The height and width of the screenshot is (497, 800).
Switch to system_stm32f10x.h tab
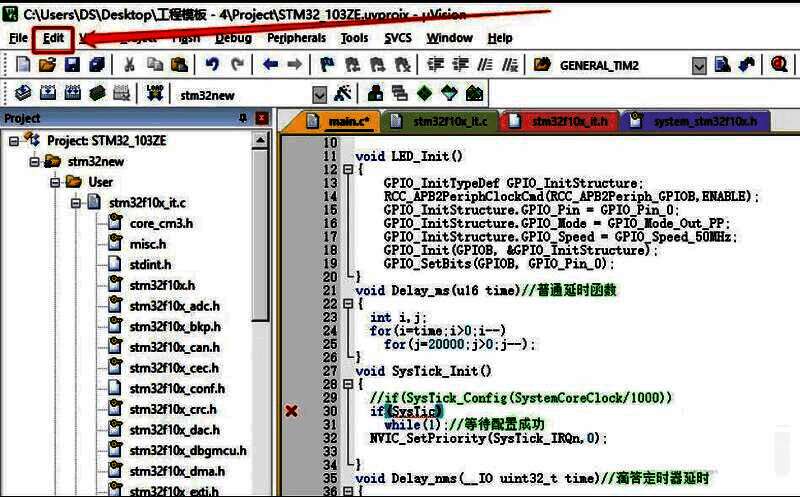704,121
